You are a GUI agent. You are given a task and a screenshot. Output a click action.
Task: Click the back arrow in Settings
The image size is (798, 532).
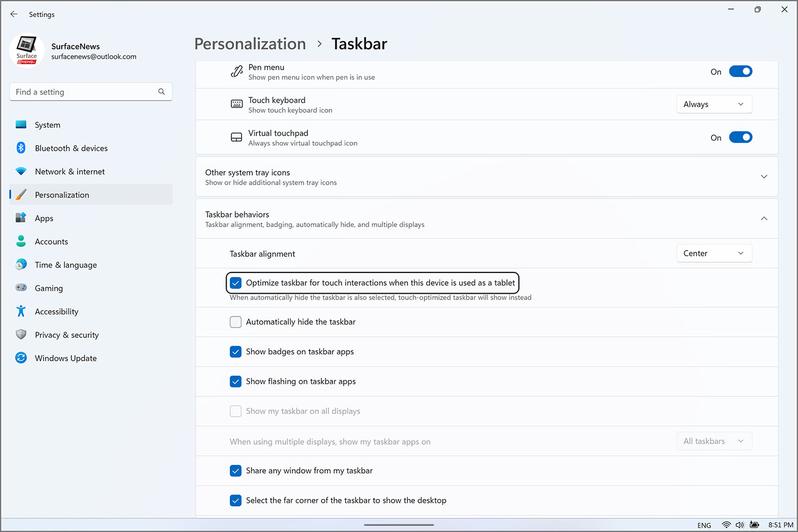(14, 14)
